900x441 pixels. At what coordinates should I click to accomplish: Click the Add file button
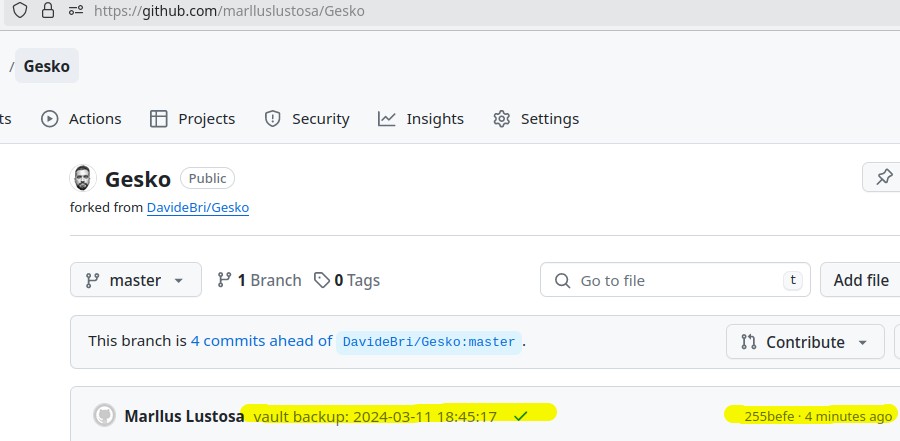[x=860, y=280]
